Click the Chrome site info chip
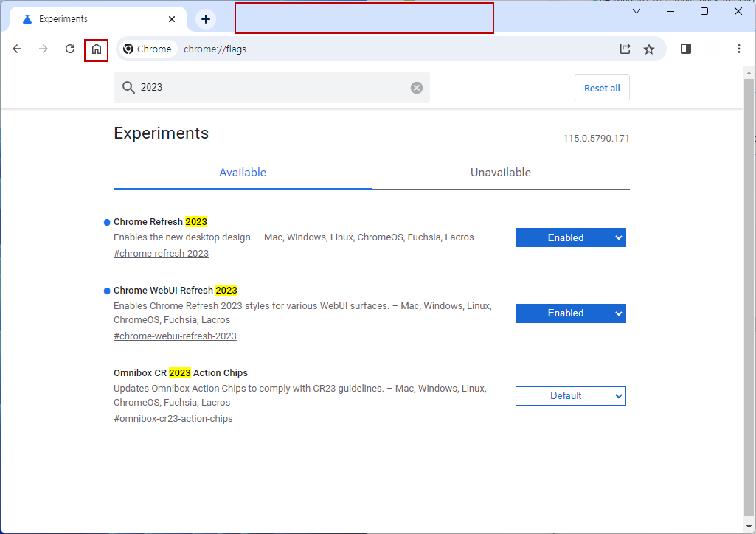 (148, 49)
